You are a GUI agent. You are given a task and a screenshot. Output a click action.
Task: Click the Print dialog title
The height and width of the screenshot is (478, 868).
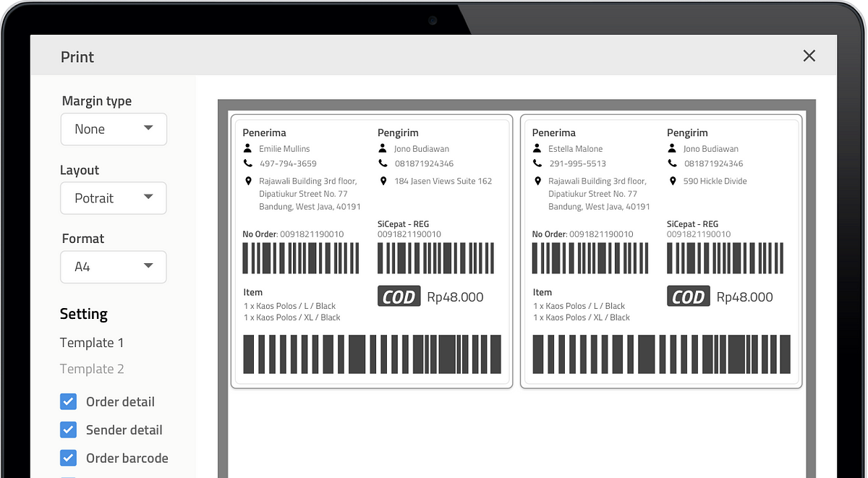[x=77, y=57]
